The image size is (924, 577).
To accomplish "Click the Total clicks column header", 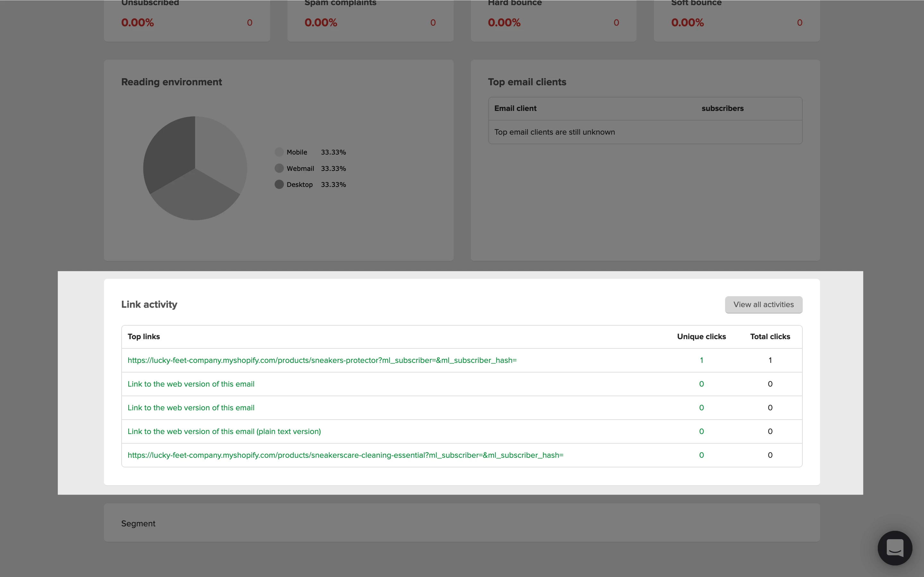I will 770,337.
